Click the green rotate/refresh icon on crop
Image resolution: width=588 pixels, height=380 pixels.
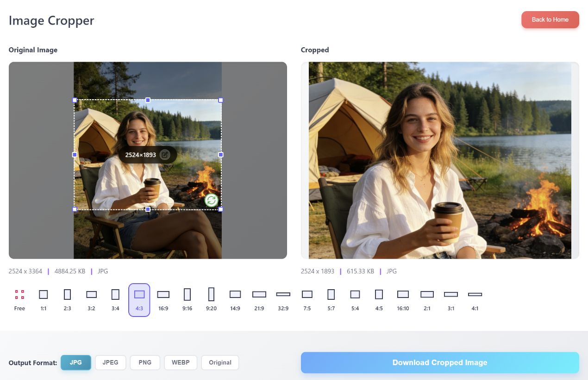211,200
